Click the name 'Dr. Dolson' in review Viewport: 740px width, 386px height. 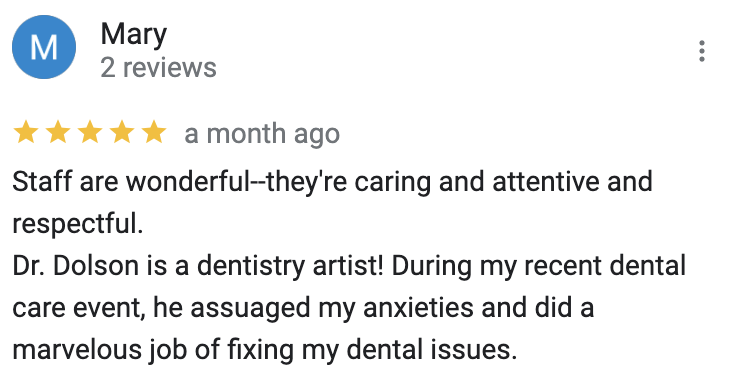[76, 266]
